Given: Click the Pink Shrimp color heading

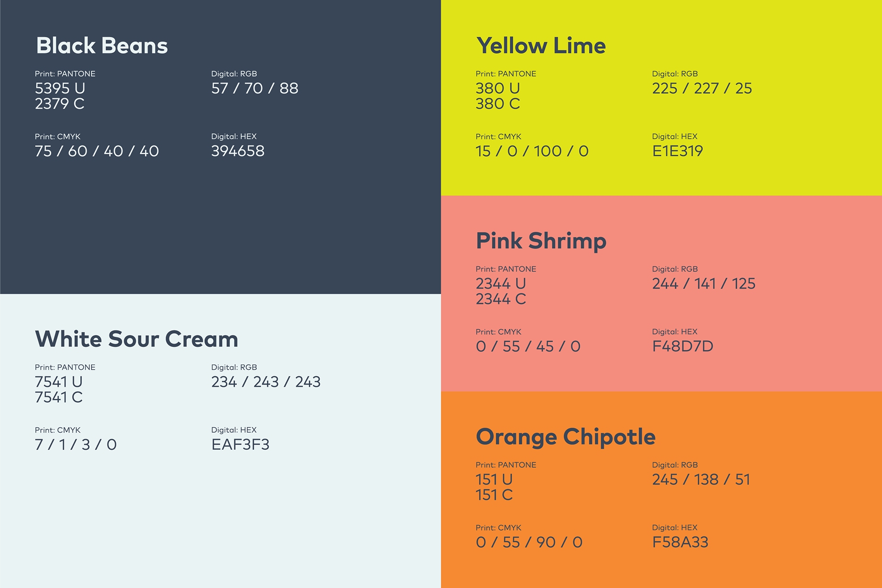Looking at the screenshot, I should (x=541, y=241).
